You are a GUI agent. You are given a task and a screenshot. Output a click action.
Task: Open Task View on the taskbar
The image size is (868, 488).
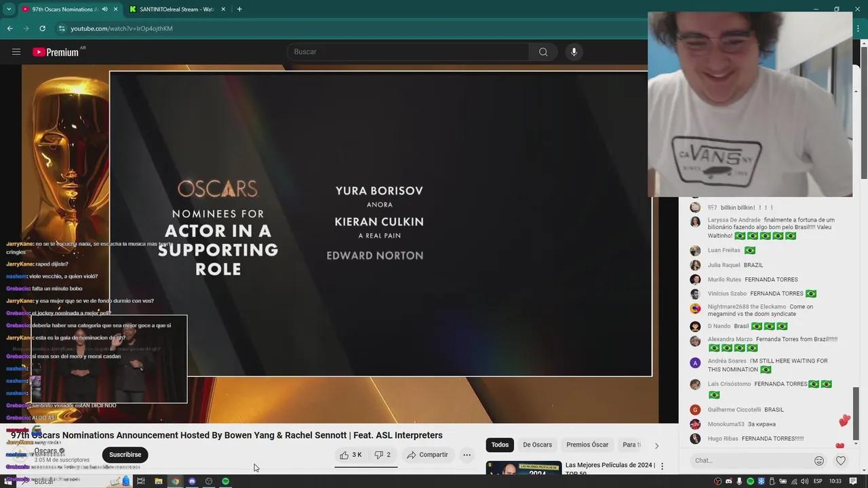coord(141,481)
